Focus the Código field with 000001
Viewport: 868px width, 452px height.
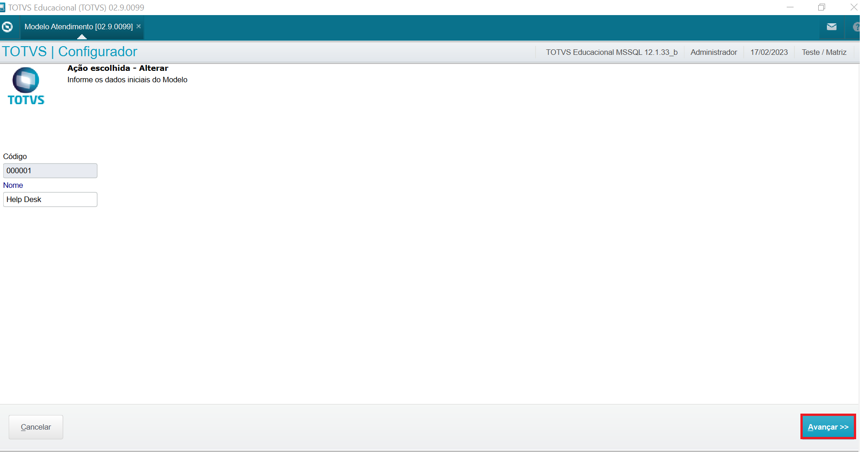[50, 170]
